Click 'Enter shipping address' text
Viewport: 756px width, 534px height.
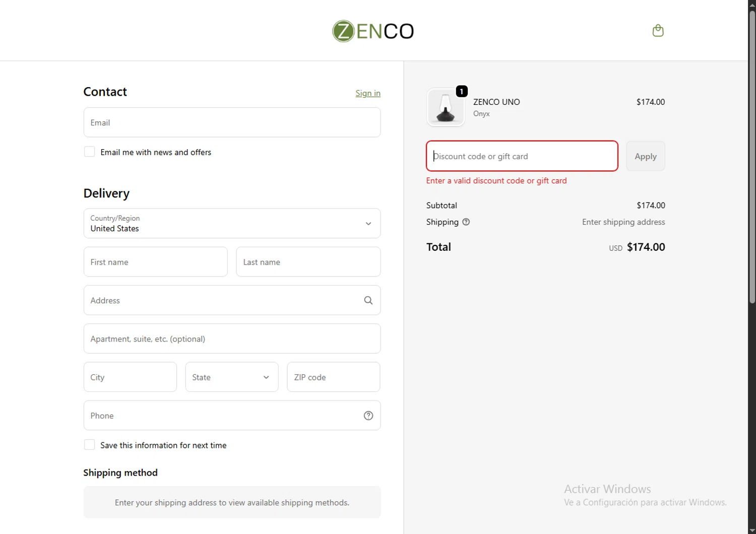(x=623, y=222)
